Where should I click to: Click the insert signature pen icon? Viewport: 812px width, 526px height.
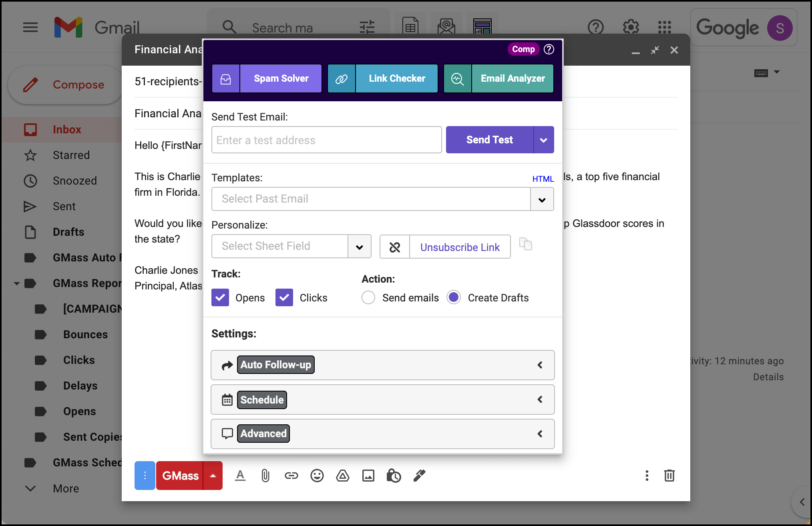(419, 476)
